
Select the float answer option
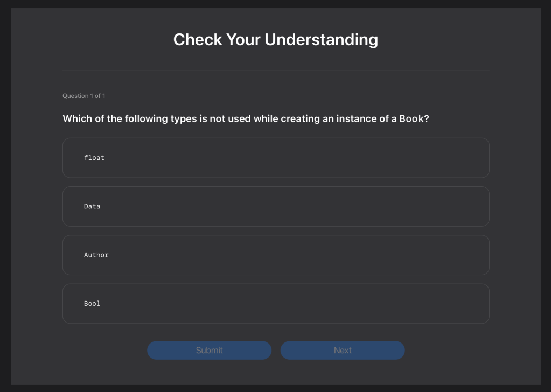pyautogui.click(x=275, y=158)
